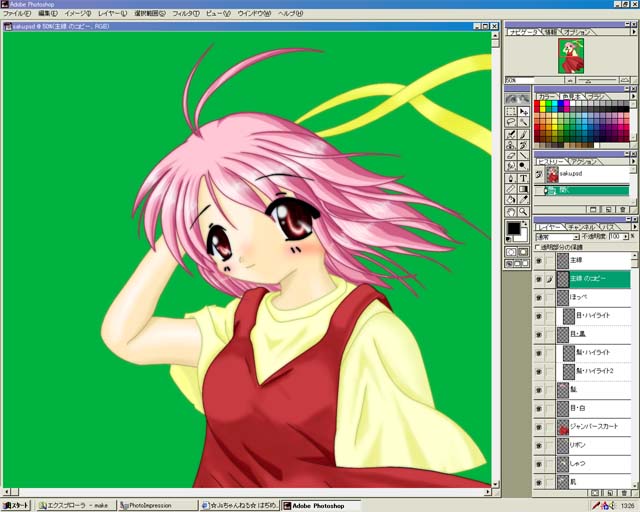Switch to the ブラシ tab
Viewport: 640px width, 512px height.
[x=596, y=97]
